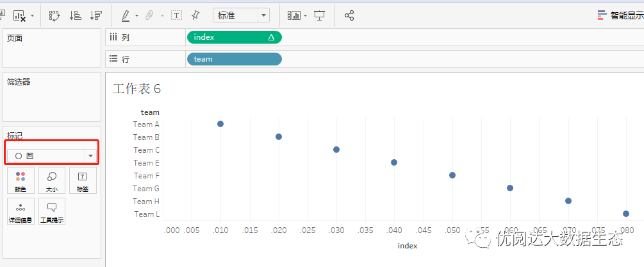Click the index axis title
Viewport: 644px width, 267px height.
click(408, 246)
